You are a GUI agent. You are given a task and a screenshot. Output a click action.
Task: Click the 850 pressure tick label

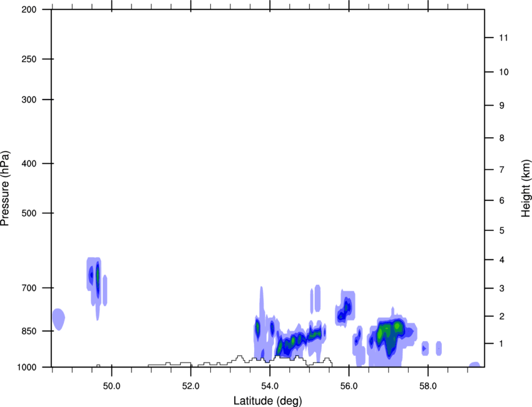click(x=29, y=331)
